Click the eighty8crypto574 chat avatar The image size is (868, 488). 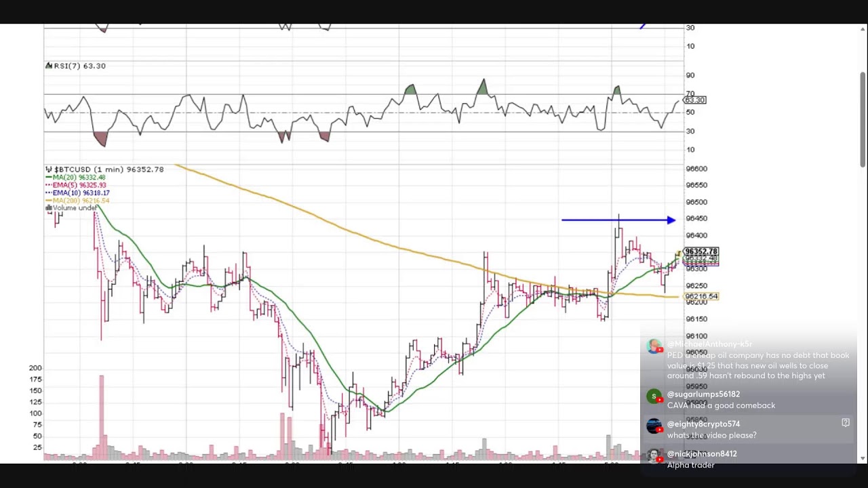point(654,426)
